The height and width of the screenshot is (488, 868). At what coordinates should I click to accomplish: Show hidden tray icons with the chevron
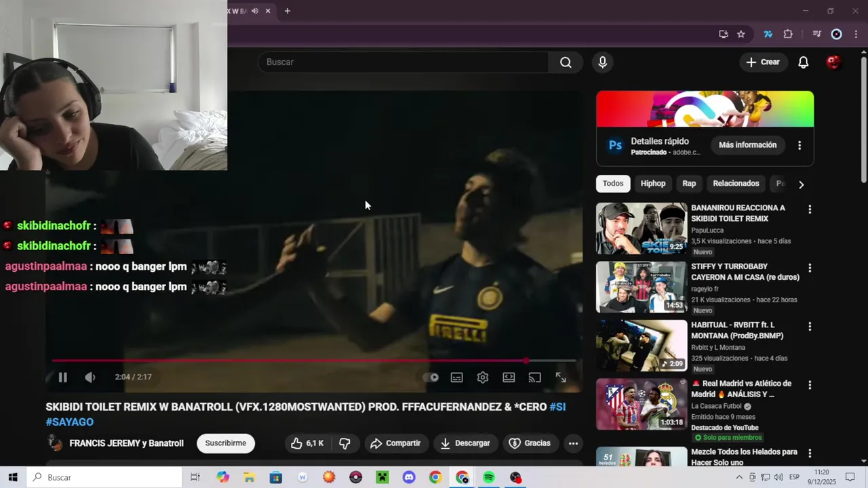point(739,478)
